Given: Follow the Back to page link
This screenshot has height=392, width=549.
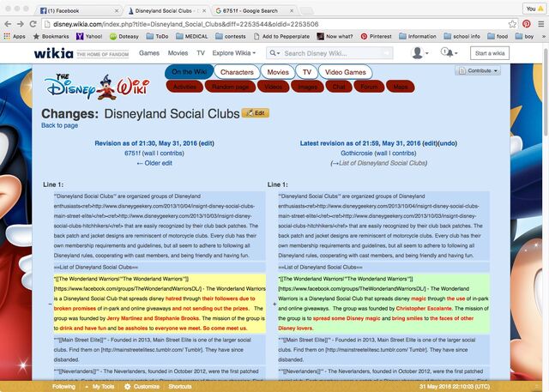Looking at the screenshot, I should click(59, 125).
